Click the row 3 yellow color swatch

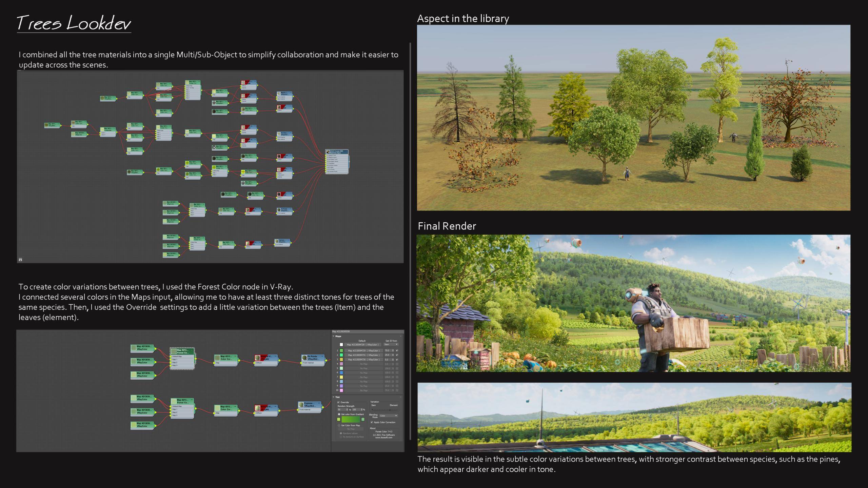(x=341, y=360)
